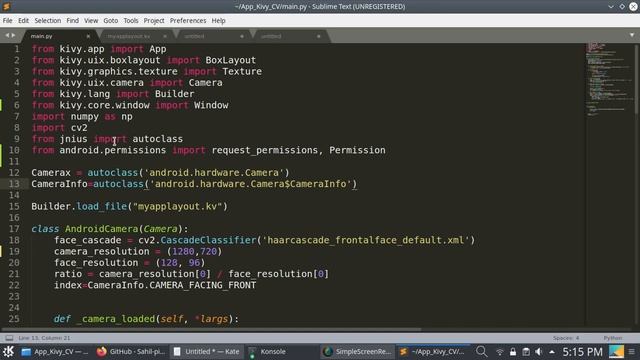Open the Help menu
This screenshot has height=360, width=640.
[218, 20]
